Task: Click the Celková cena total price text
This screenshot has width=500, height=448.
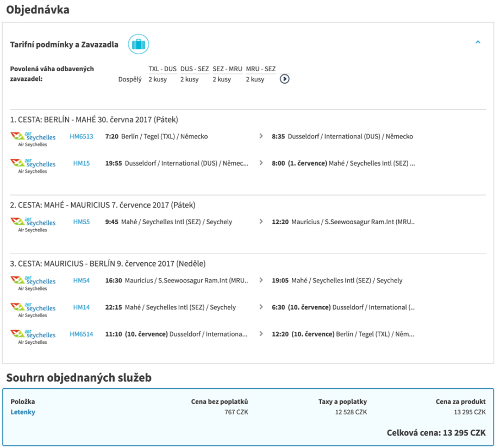Action: tap(436, 433)
